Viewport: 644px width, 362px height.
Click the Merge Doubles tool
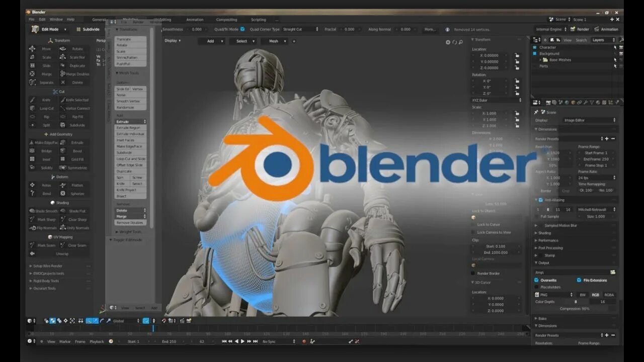(x=74, y=74)
